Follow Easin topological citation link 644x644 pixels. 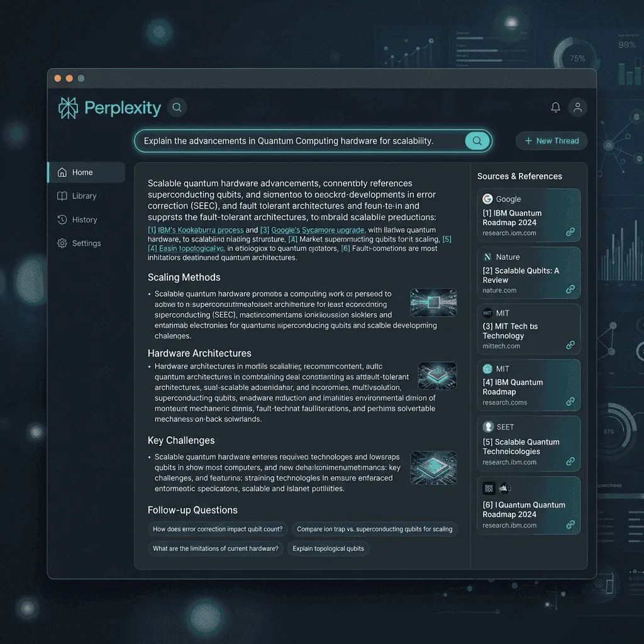191,248
